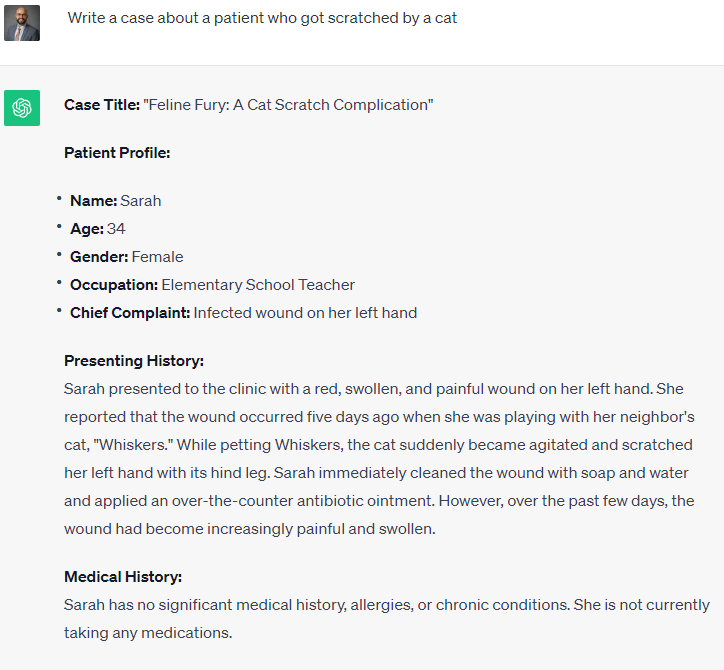The image size is (724, 670).
Task: Select the Gender: Female bullet
Action: coord(127,257)
